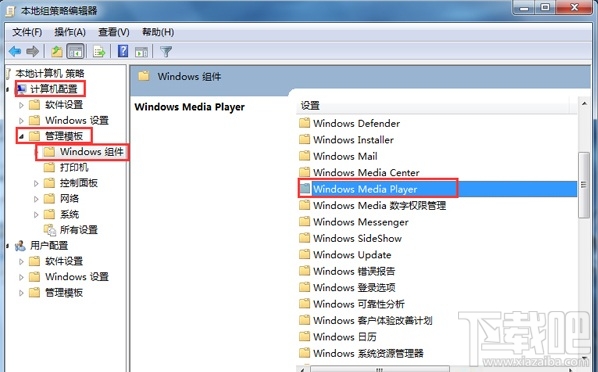This screenshot has height=372, width=598.
Task: Click the vertical scrollbar thumb in list
Action: (584, 185)
